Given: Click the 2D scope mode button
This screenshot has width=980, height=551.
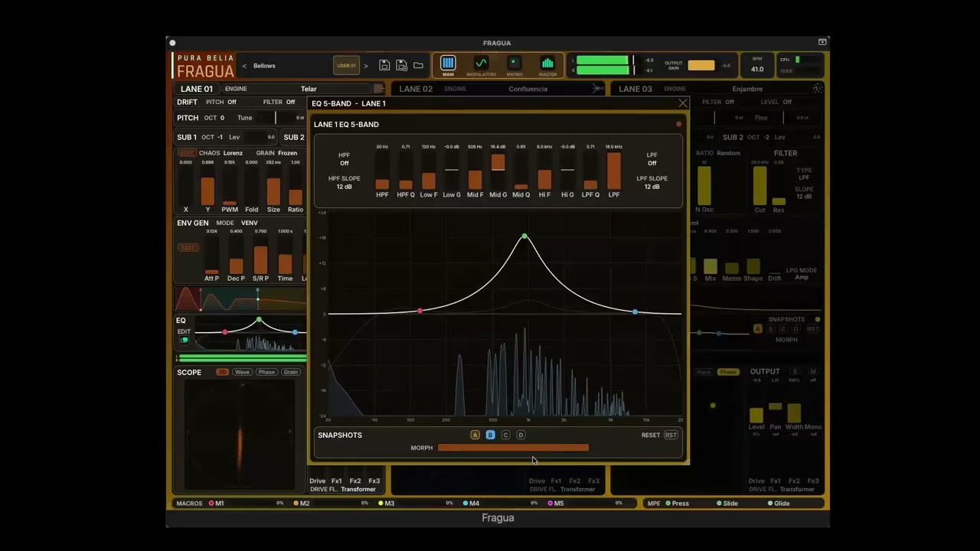Looking at the screenshot, I should pos(222,372).
